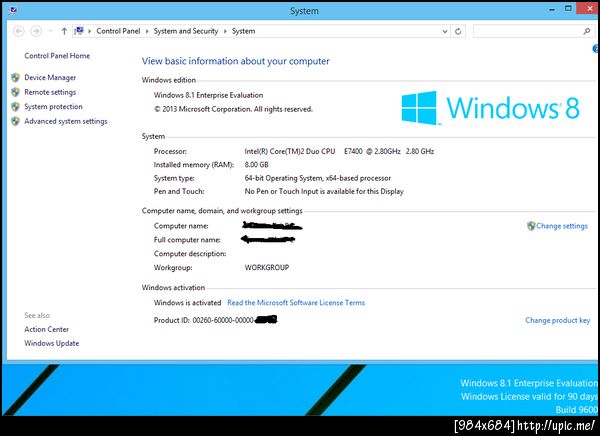The height and width of the screenshot is (436, 600).
Task: Expand chevron after System and Security
Action: point(225,31)
